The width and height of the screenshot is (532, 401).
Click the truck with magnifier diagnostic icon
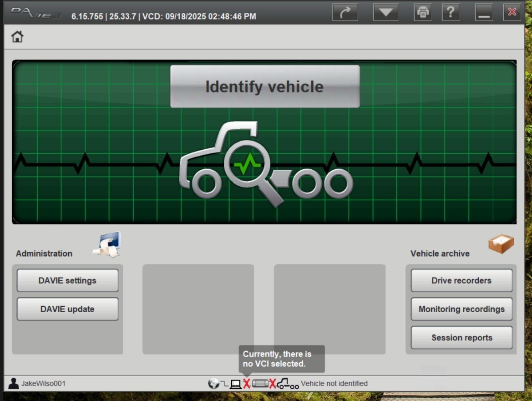click(266, 164)
